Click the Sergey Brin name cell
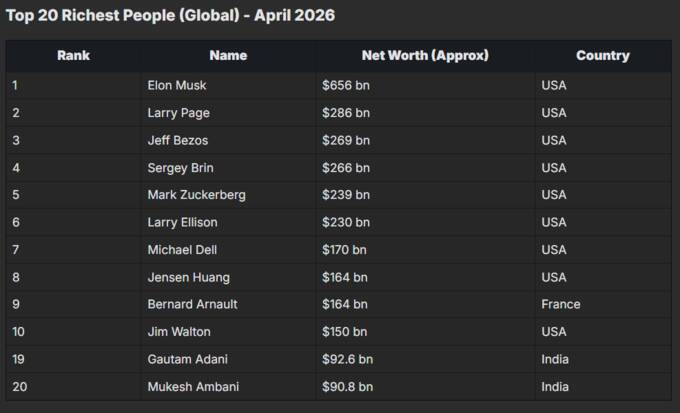This screenshot has height=413, width=680. (x=229, y=168)
